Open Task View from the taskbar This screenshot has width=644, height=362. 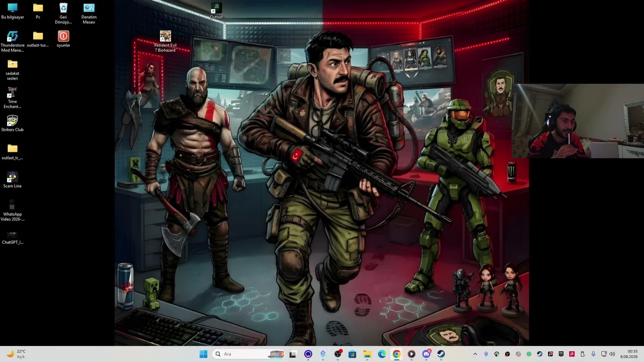coord(293,354)
